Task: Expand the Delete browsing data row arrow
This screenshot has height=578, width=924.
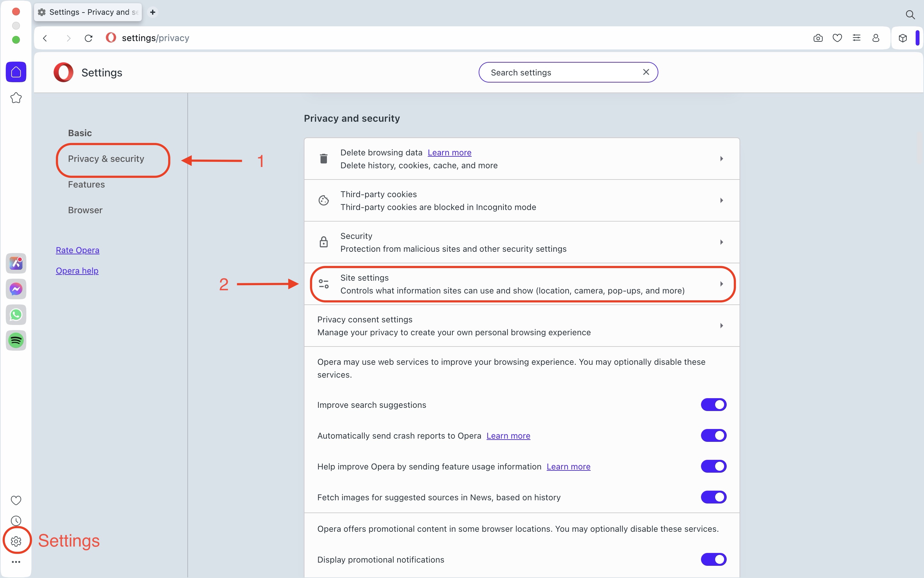Action: point(721,159)
